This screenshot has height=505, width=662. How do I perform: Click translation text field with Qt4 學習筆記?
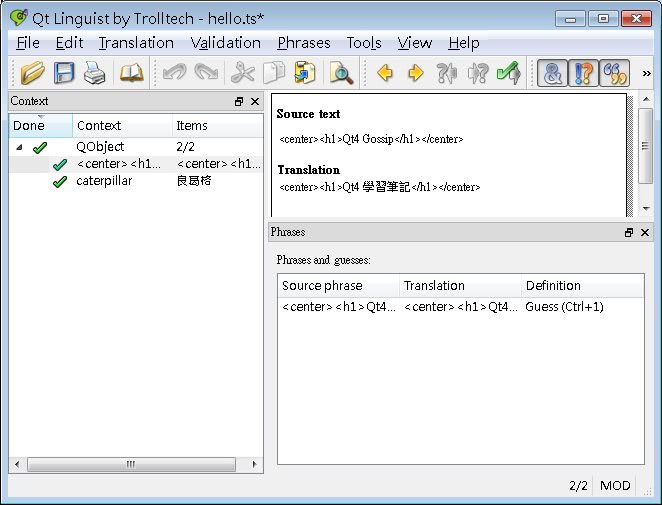point(380,187)
